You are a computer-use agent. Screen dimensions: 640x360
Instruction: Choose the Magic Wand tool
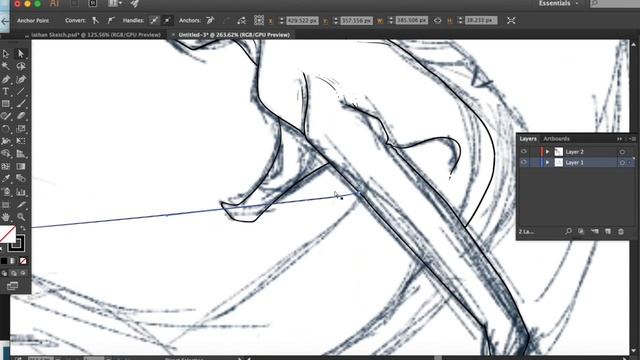6,66
